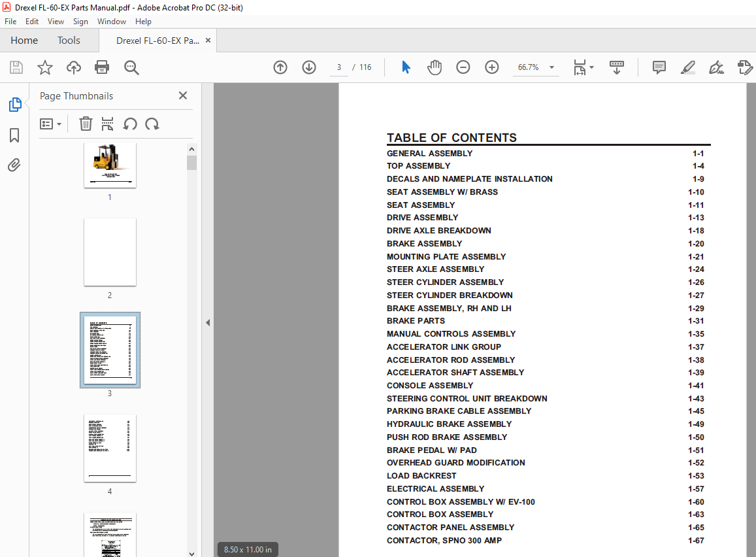This screenshot has height=557, width=756.
Task: Add the file to starred favorites
Action: click(x=45, y=67)
